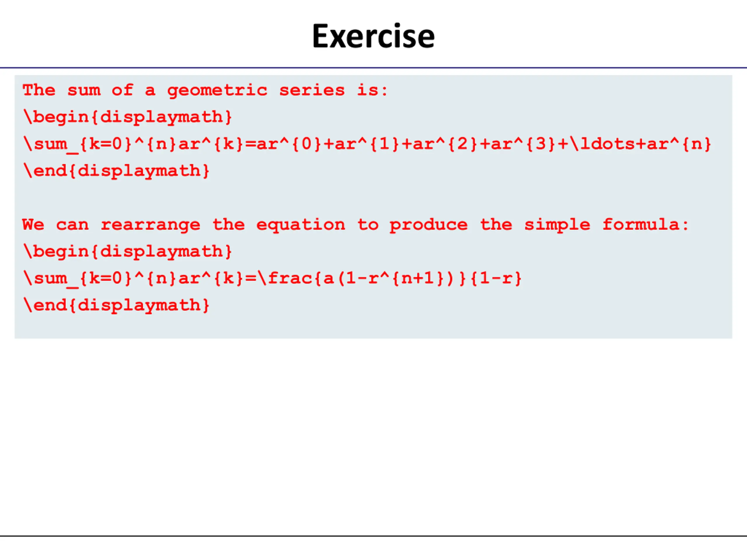Viewport: 747px width, 560px height.
Task: Click the word "series" in the first line
Action: [312, 90]
